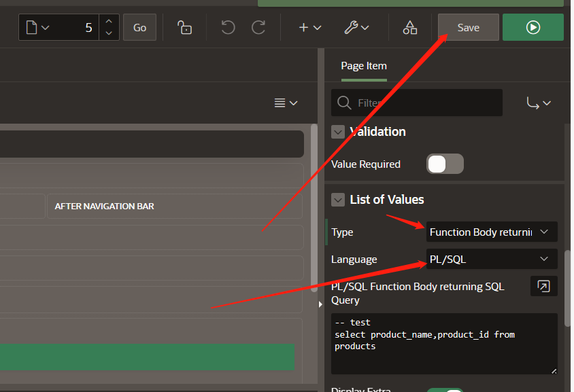Click the Save button
This screenshot has width=574, height=392.
coord(468,27)
